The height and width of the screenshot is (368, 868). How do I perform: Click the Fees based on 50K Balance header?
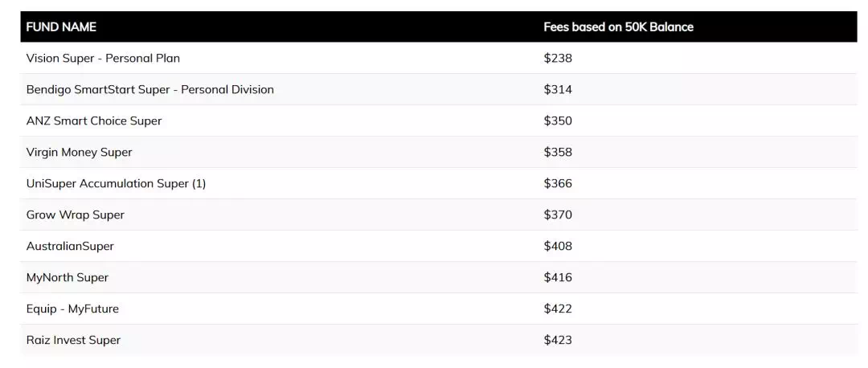(x=618, y=27)
